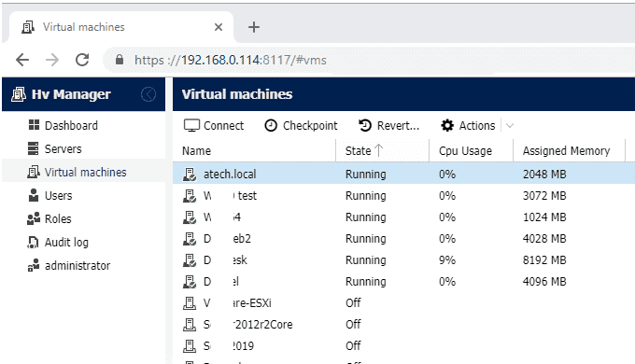The height and width of the screenshot is (364, 635).
Task: Click the 9% Cpu Usage cell
Action: [447, 260]
